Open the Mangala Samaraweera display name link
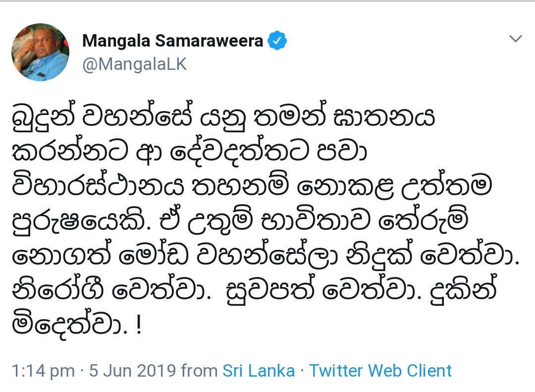Image resolution: width=535 pixels, height=392 pixels. 172,41
